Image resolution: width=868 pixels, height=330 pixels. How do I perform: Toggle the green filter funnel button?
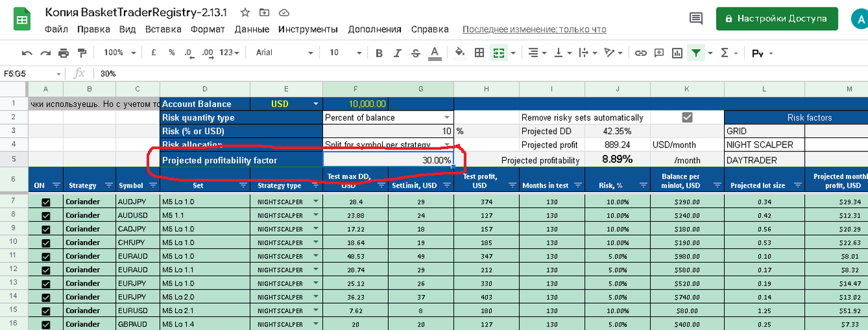coord(696,53)
